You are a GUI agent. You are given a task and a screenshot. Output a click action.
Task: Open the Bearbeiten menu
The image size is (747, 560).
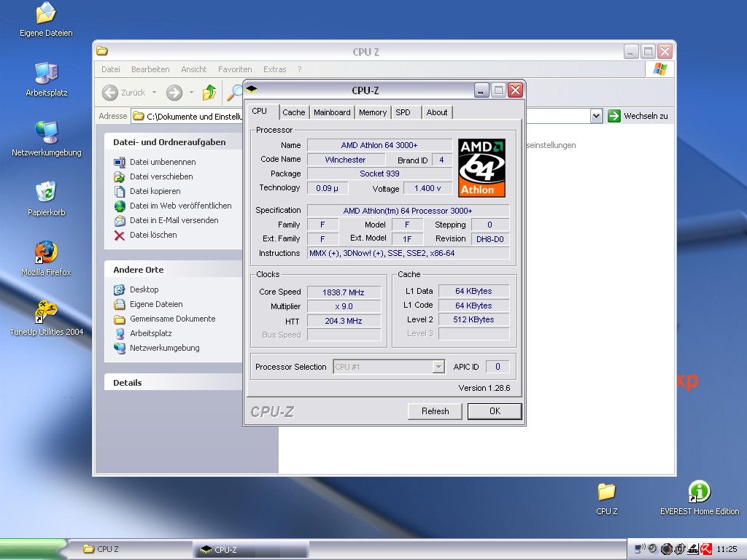pyautogui.click(x=150, y=69)
